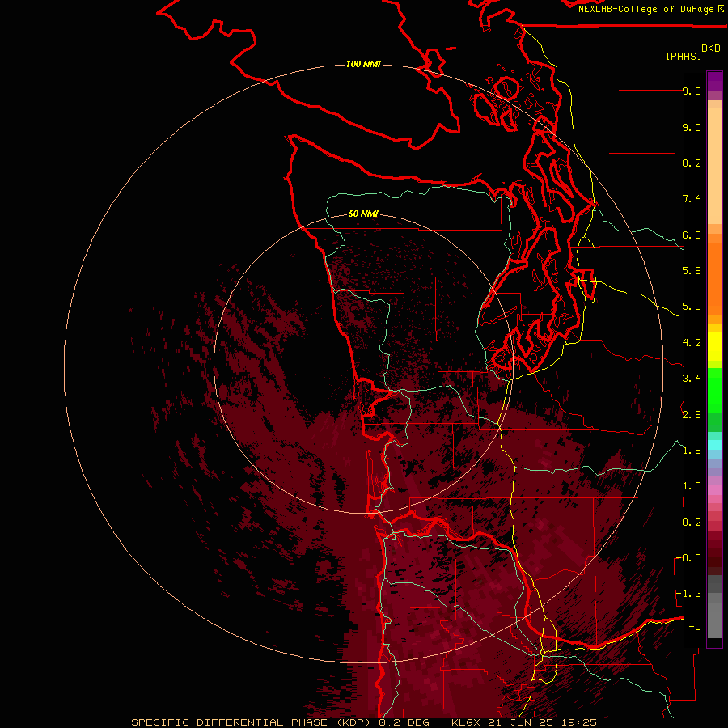Select the 5.8 scale value
The height and width of the screenshot is (728, 728).
pos(692,271)
